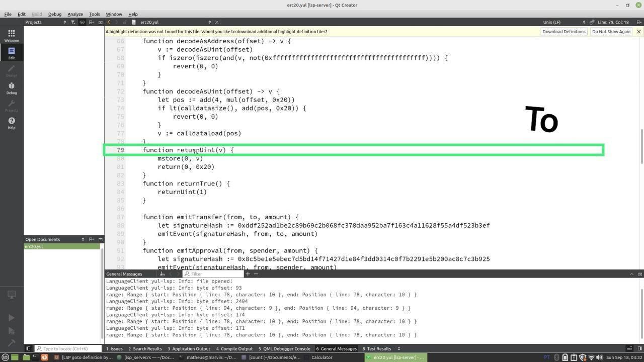Go forward in editor navigation history

117,22
